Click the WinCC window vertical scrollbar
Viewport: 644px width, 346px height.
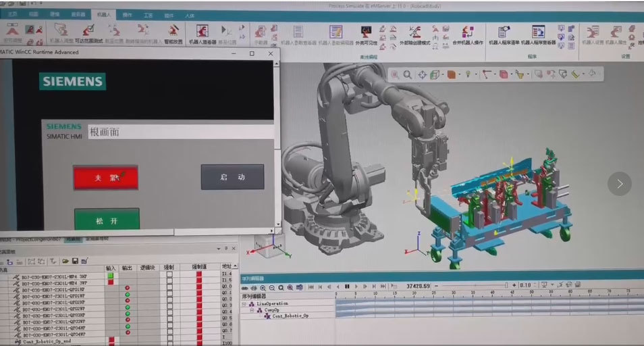(277, 144)
